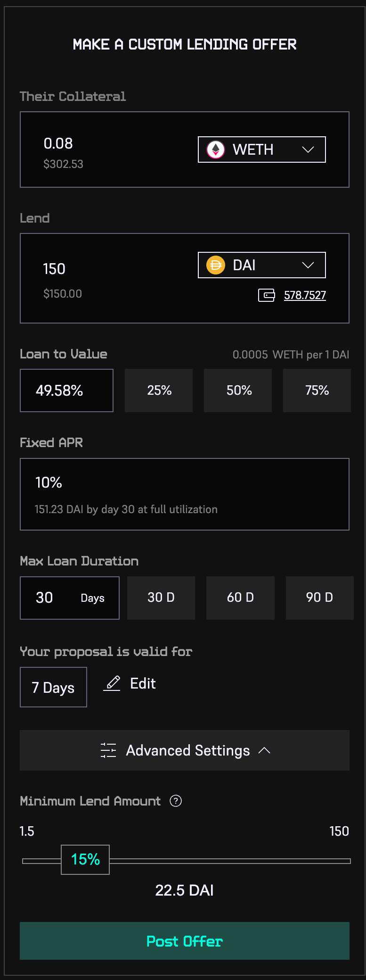Open the DAI lend token dropdown

pyautogui.click(x=261, y=265)
